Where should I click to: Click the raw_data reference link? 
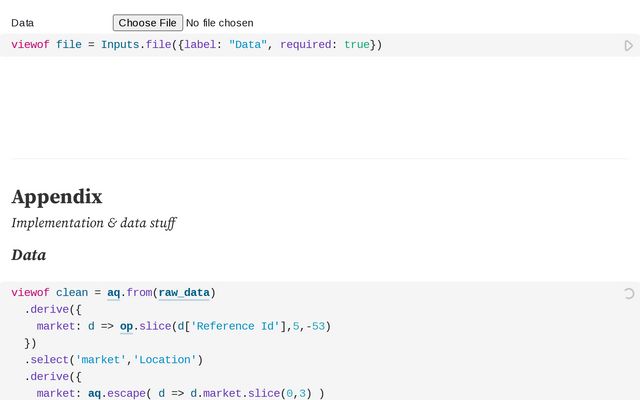[x=184, y=293]
